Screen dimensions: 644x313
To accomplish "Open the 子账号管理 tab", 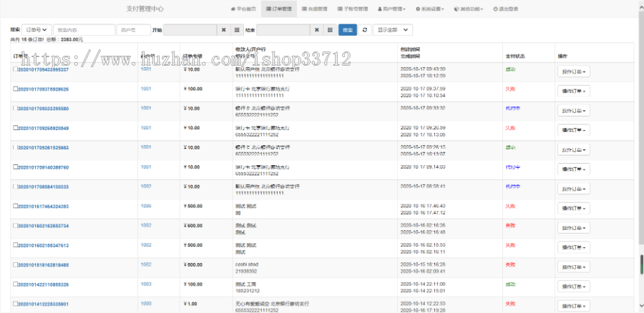I will tap(352, 9).
